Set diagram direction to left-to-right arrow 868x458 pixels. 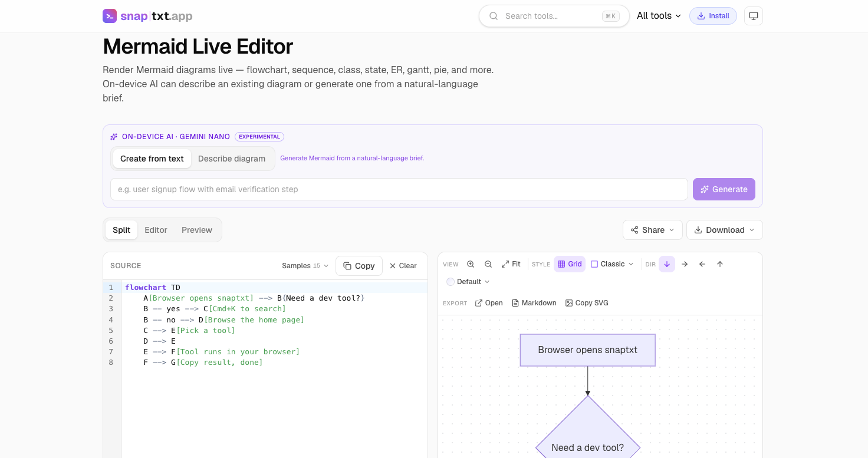[x=685, y=264]
